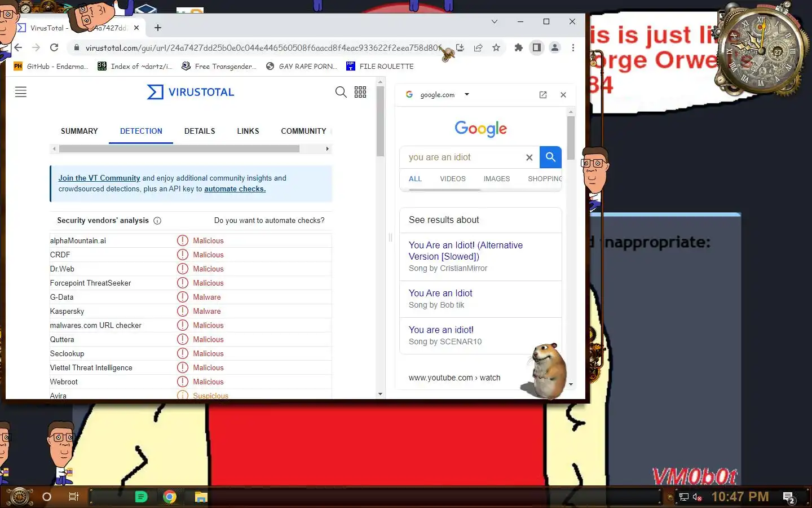Click the alphaMountain.ai vendor row
This screenshot has height=508, width=812.
point(191,240)
